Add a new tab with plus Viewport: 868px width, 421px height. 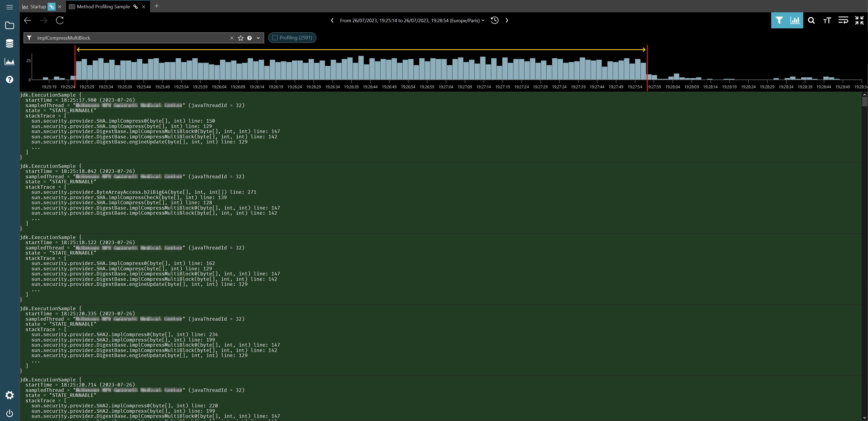click(x=156, y=6)
